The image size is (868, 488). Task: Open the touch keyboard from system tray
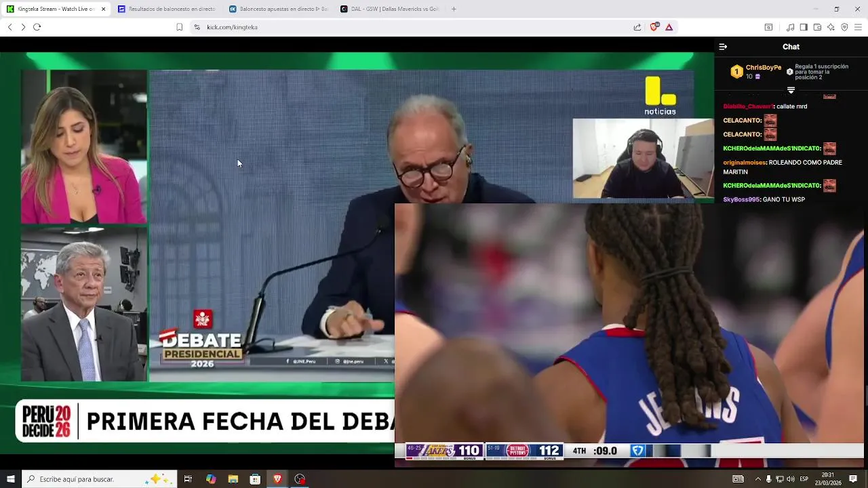pos(738,479)
